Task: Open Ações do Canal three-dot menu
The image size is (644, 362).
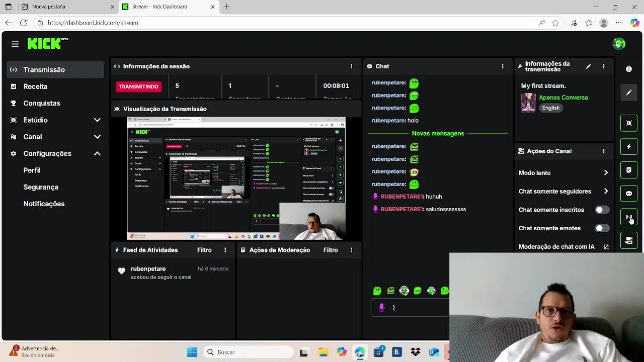Action: tap(603, 151)
